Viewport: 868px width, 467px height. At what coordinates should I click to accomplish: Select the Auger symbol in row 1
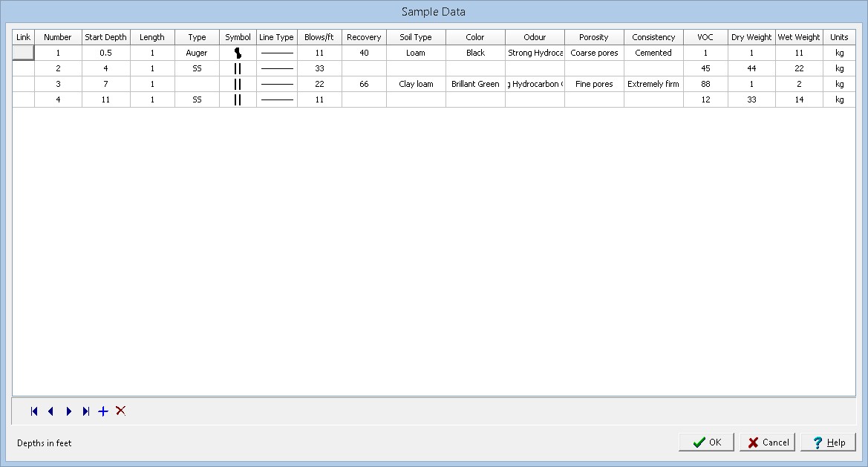pos(238,53)
